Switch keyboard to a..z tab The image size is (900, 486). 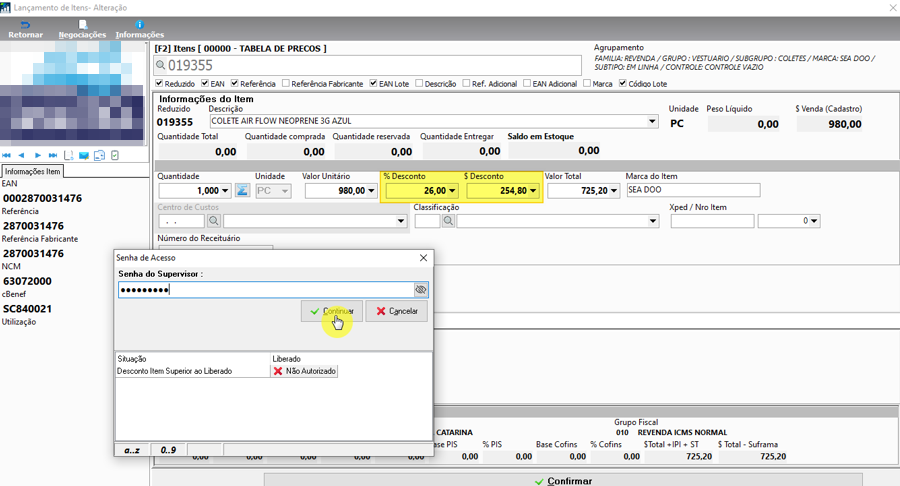tap(132, 450)
